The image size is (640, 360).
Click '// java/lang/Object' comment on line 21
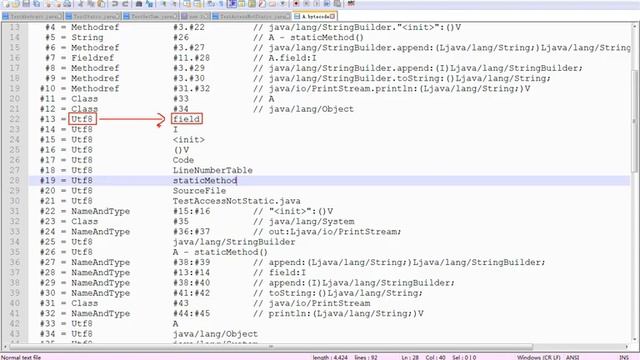pos(304,109)
